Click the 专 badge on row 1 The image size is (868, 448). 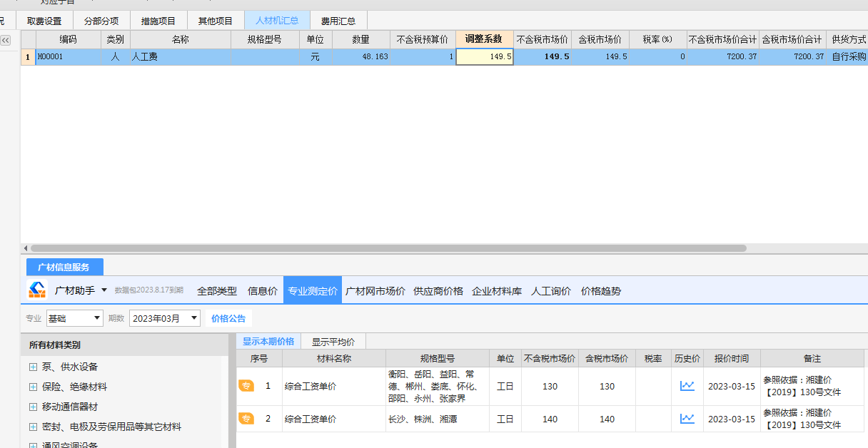click(x=246, y=386)
